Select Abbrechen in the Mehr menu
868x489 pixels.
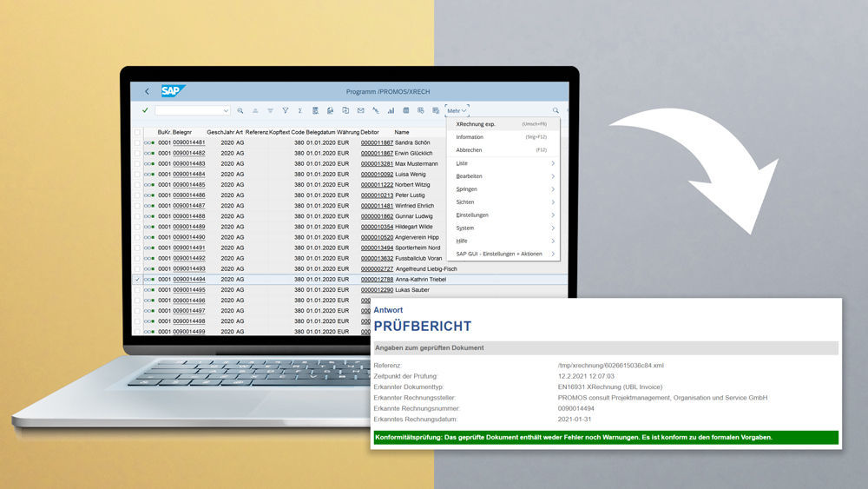(470, 150)
